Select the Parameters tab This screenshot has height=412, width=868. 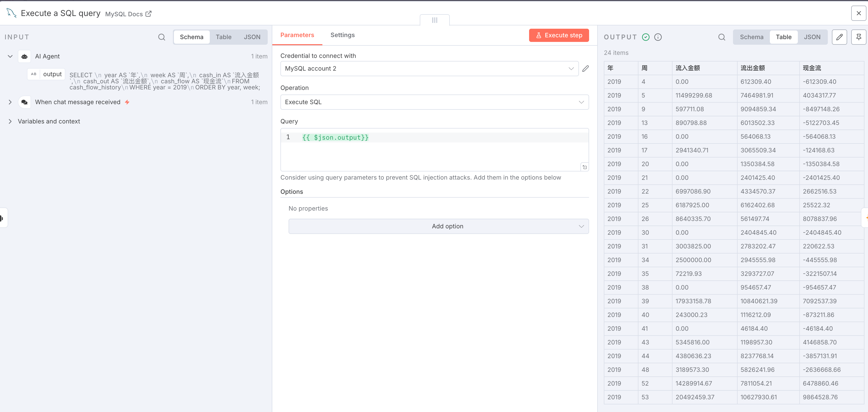pyautogui.click(x=297, y=35)
